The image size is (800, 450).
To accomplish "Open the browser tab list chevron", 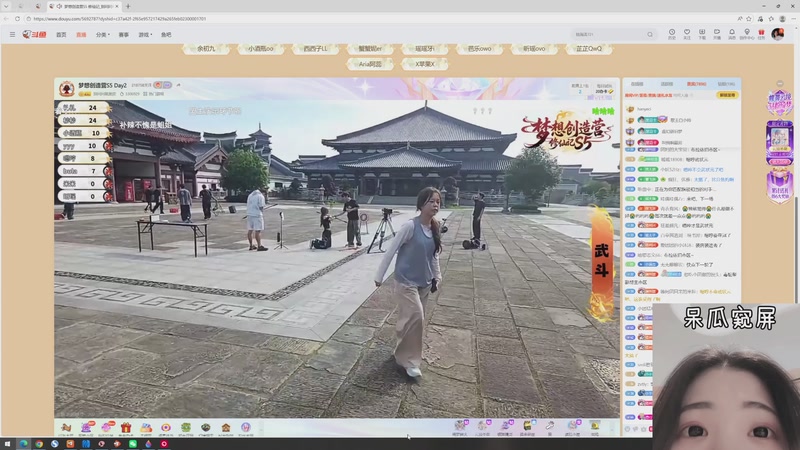I will [6, 6].
